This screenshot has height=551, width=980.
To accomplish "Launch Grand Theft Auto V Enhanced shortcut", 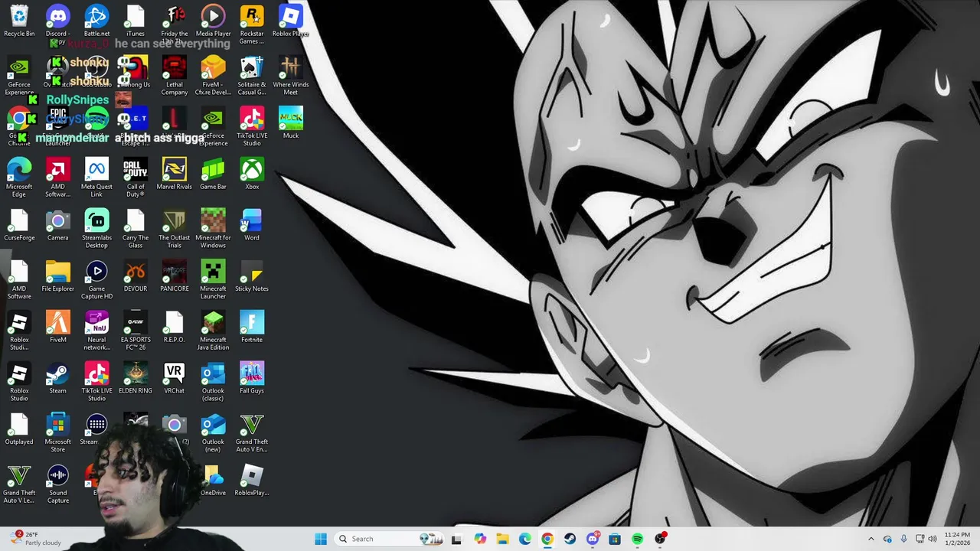I will point(252,433).
